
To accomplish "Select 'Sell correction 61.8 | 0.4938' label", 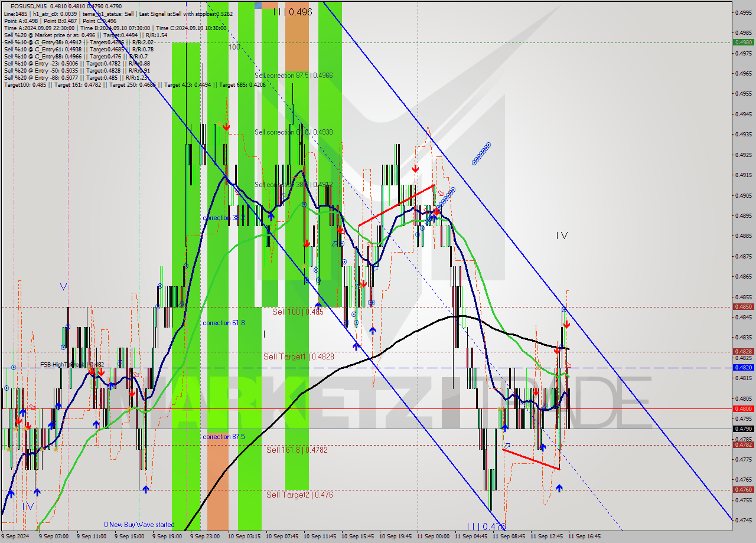I will 294,132.
